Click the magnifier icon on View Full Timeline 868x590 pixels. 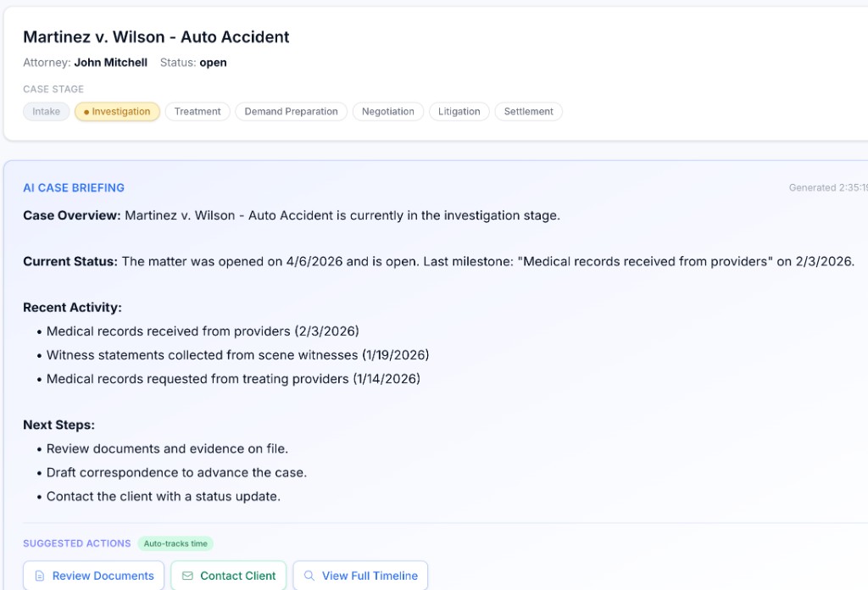(309, 576)
